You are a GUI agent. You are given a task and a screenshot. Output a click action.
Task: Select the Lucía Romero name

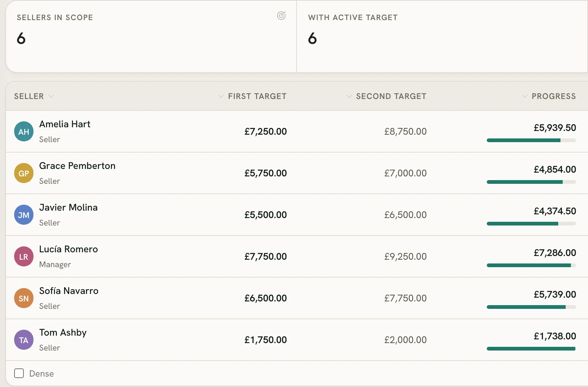coord(68,249)
